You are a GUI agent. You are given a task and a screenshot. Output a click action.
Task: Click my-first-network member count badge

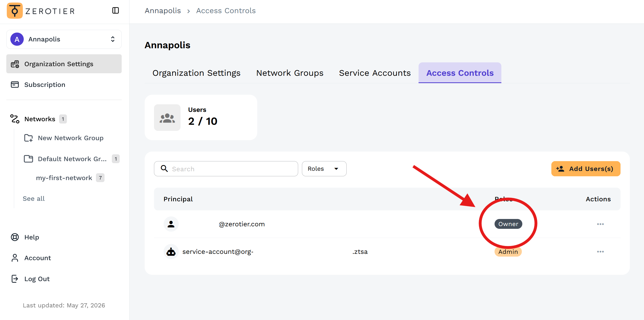[x=100, y=178]
